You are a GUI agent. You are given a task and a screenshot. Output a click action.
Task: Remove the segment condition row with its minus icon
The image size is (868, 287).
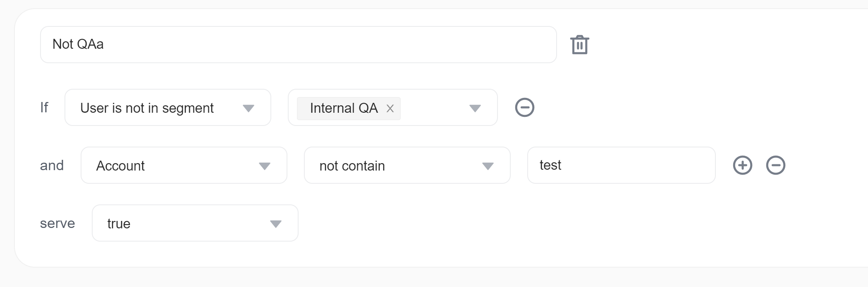(x=524, y=108)
